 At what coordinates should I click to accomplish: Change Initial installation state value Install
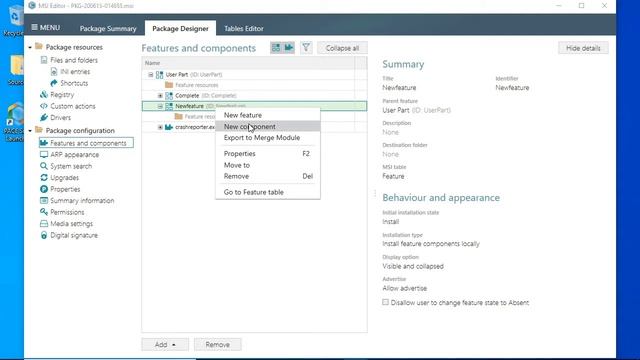(391, 222)
